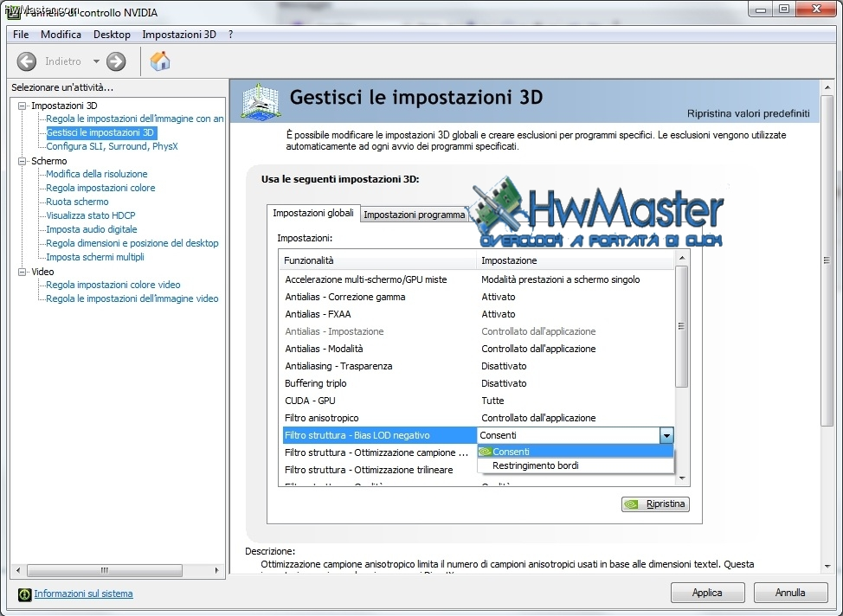Click the Forward arrow icon
Image resolution: width=843 pixels, height=616 pixels.
point(116,61)
